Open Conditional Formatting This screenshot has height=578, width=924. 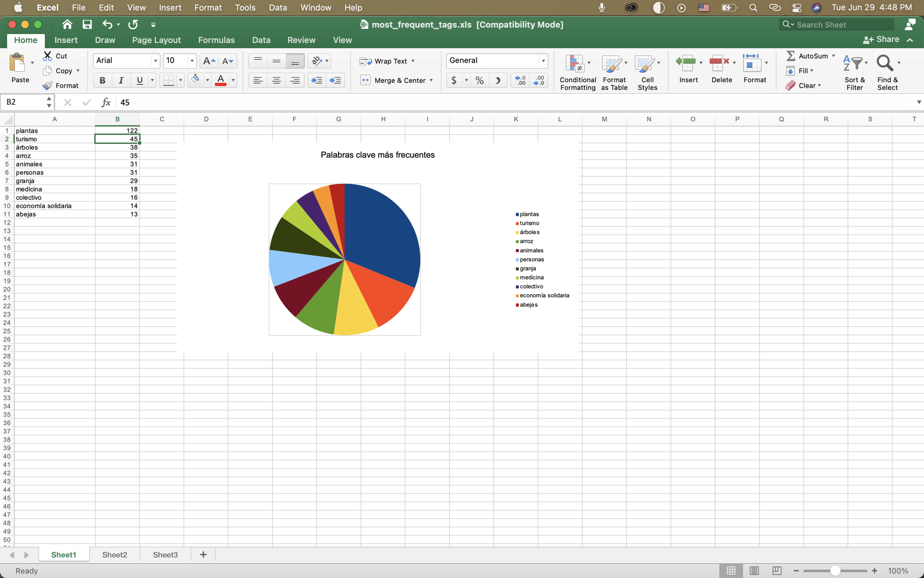tap(577, 72)
